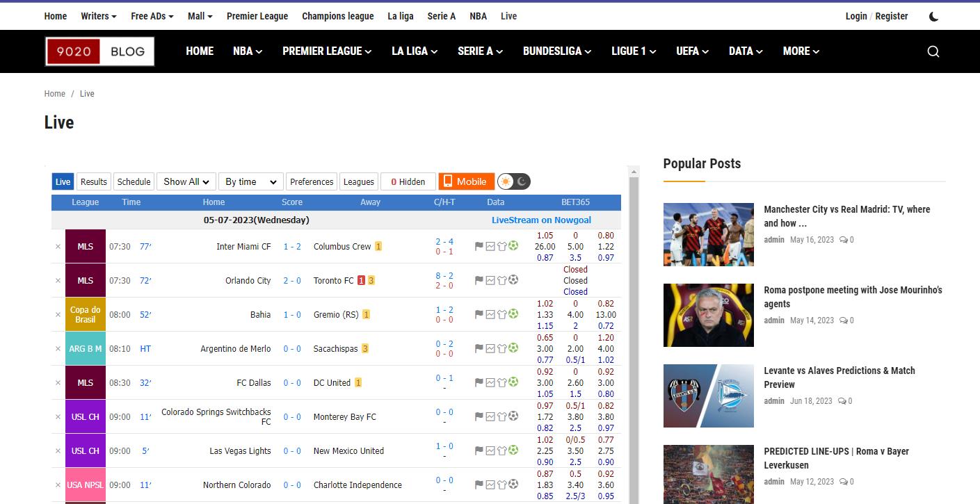Click football icon in Orlando City row

click(x=513, y=280)
